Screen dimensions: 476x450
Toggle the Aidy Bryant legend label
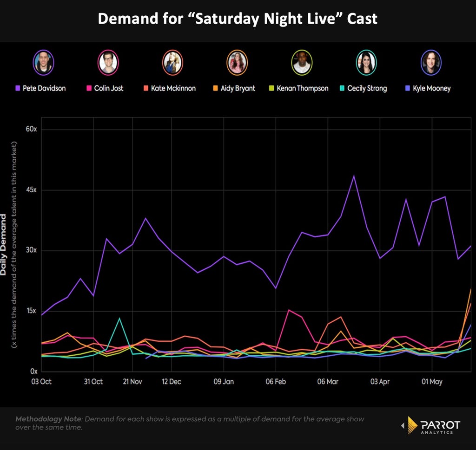[238, 88]
